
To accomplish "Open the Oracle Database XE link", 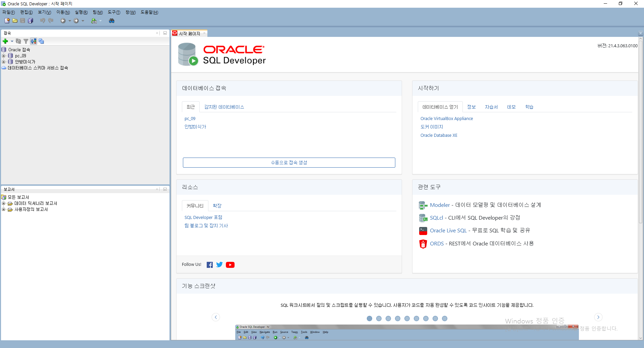I will pyautogui.click(x=439, y=135).
